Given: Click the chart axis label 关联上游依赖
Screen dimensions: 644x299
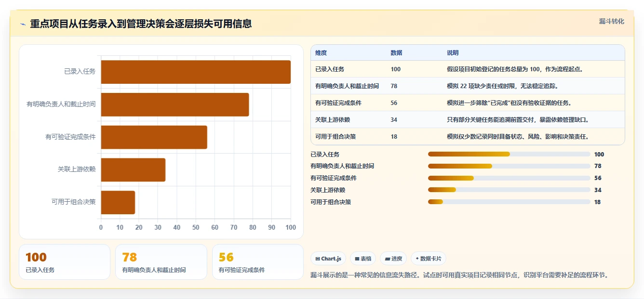Looking at the screenshot, I should [x=77, y=169].
